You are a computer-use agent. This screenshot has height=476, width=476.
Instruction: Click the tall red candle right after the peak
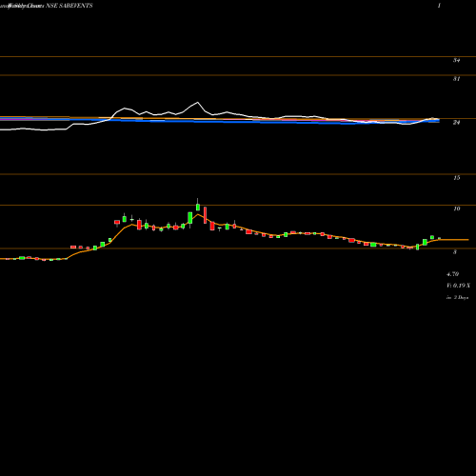pyautogui.click(x=205, y=215)
